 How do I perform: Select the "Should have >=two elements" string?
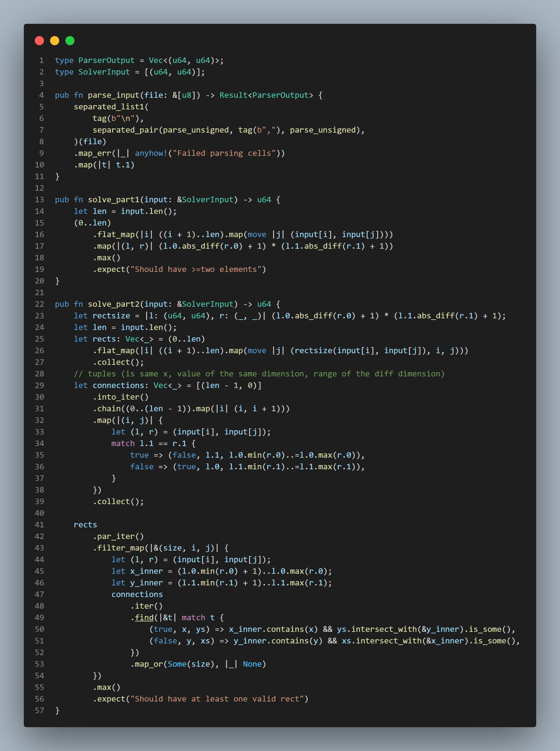tap(196, 269)
